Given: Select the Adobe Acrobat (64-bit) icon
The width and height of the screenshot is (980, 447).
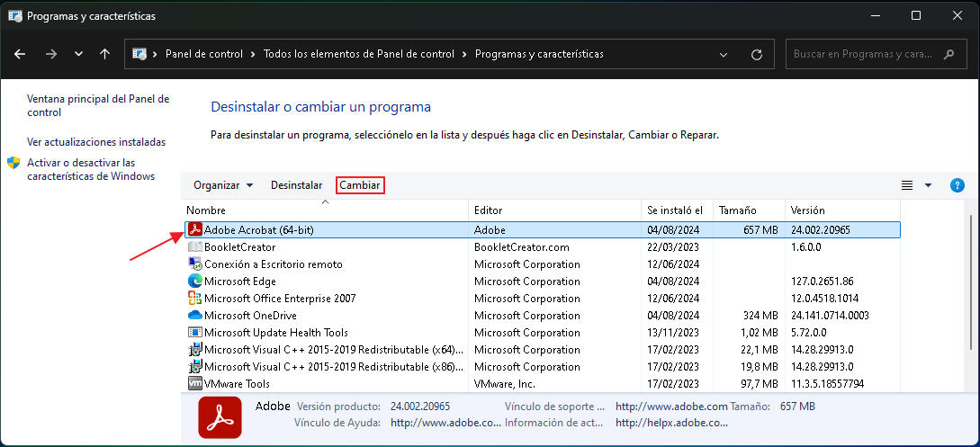Looking at the screenshot, I should pos(195,230).
